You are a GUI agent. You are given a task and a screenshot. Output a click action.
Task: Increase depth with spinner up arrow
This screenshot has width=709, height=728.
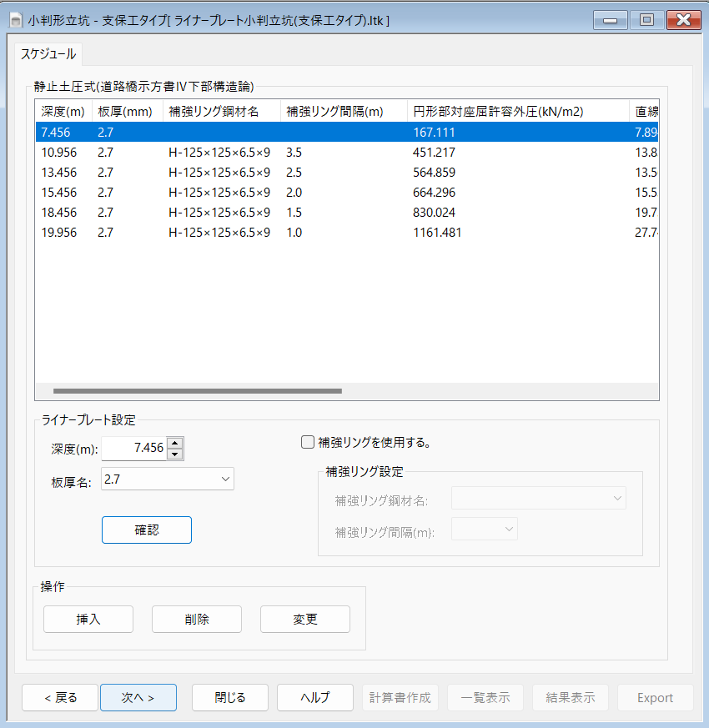(174, 444)
